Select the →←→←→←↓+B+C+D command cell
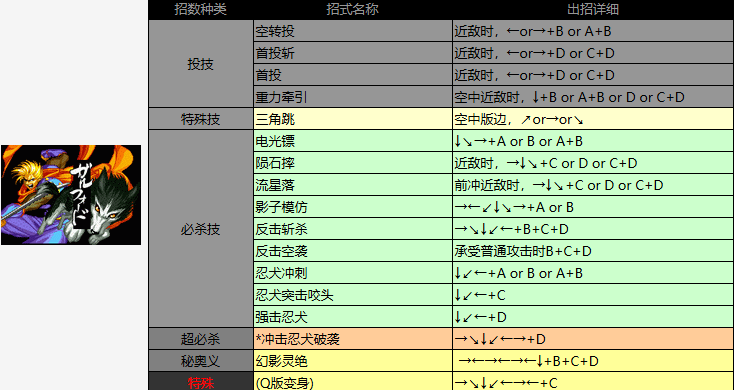This screenshot has height=390, width=734. coord(593,361)
